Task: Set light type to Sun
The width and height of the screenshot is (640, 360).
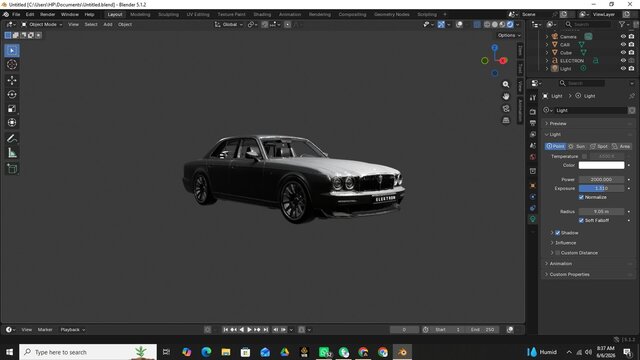Action: pos(577,146)
